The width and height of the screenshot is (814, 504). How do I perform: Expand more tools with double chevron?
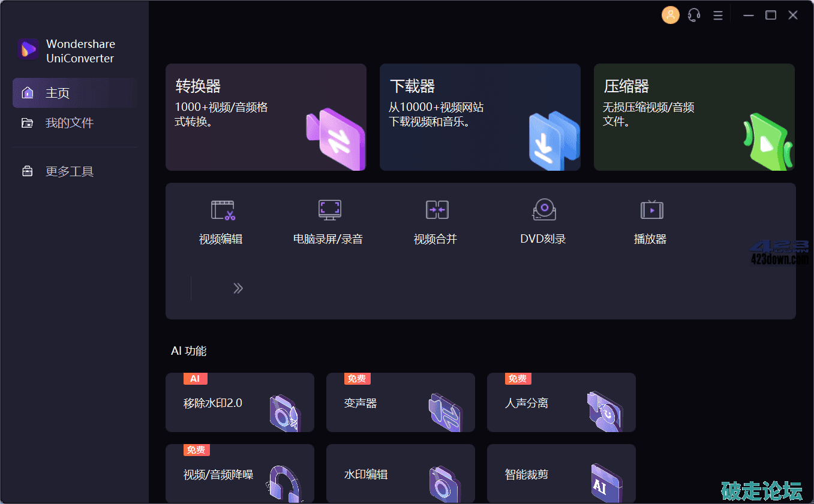point(238,288)
